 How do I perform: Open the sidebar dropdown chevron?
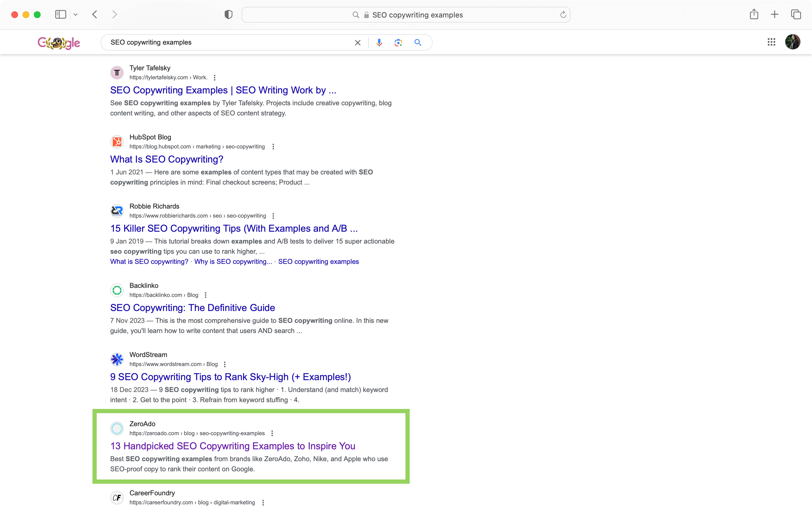point(76,14)
